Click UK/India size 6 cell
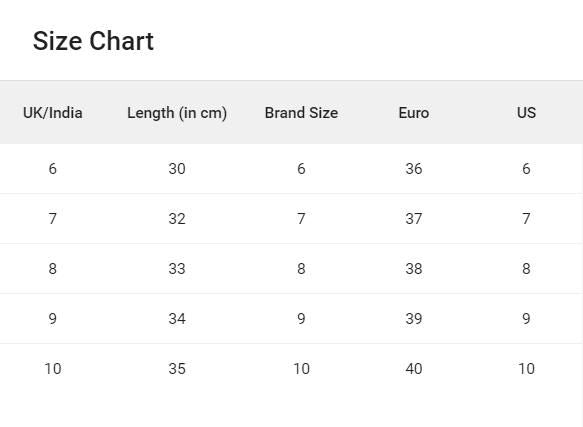Screen dimensions: 583x427 (x=52, y=169)
